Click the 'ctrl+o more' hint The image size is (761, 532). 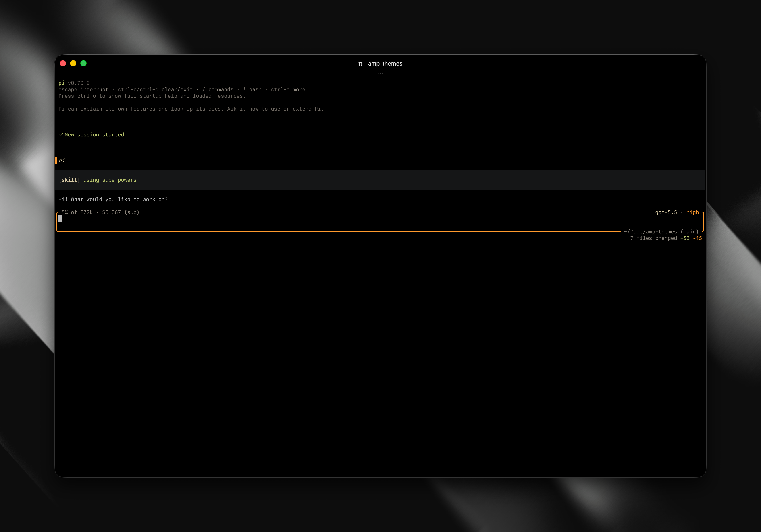point(288,89)
